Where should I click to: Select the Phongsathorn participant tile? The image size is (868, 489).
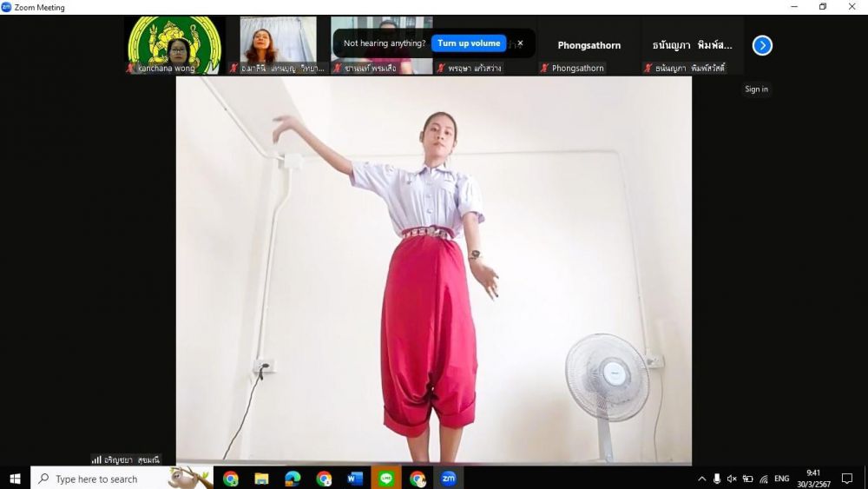click(589, 45)
